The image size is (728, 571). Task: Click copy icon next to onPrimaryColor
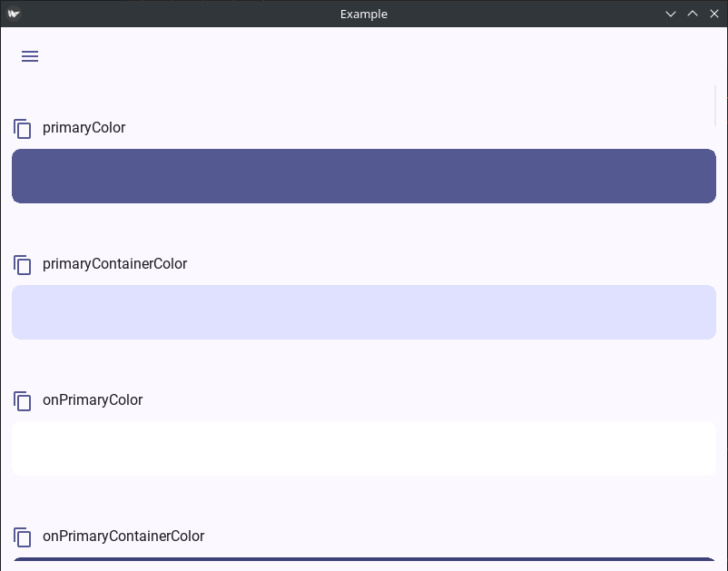click(23, 401)
